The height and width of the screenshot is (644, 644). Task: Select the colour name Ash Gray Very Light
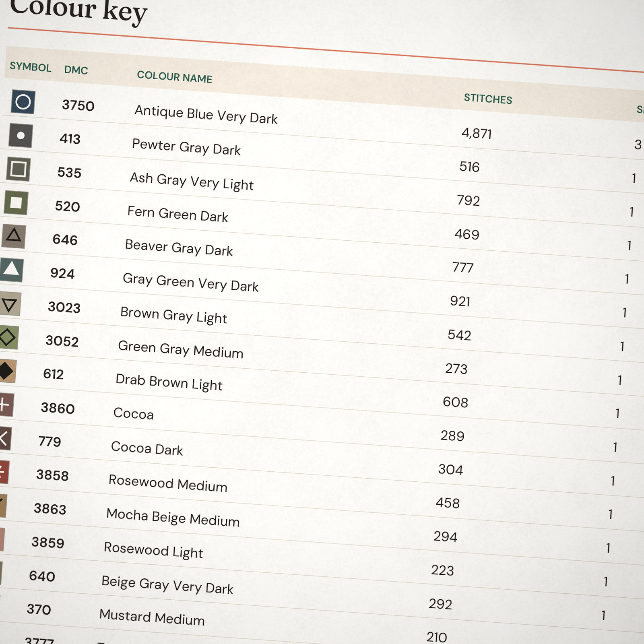tap(192, 181)
